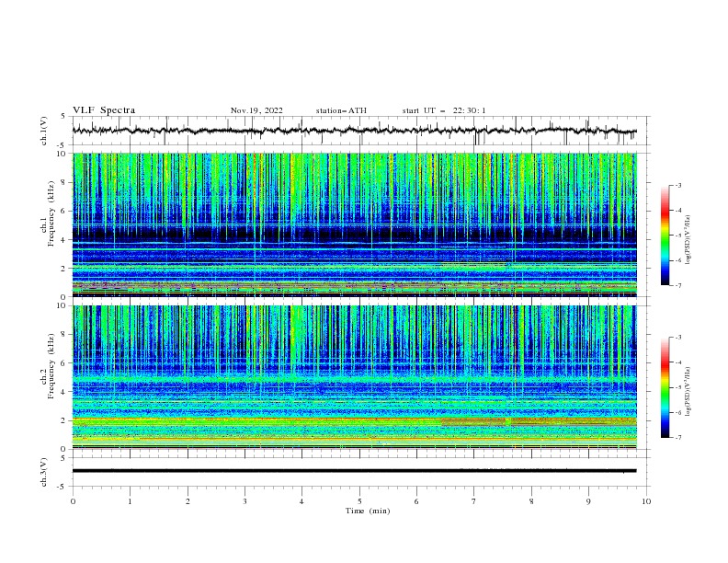Viewport: 728px width, 563px height.
Task: Click the time axis tick label '9'
Action: (588, 501)
